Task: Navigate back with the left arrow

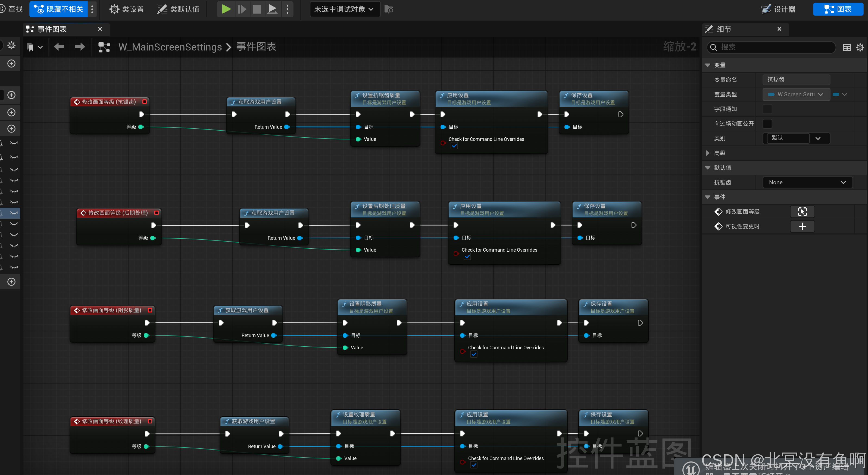Action: click(x=59, y=47)
